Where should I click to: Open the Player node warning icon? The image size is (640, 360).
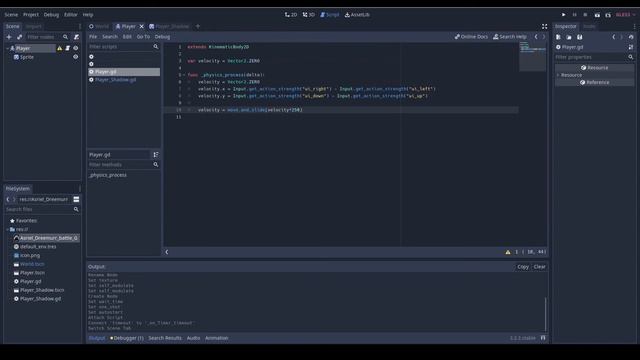click(60, 48)
